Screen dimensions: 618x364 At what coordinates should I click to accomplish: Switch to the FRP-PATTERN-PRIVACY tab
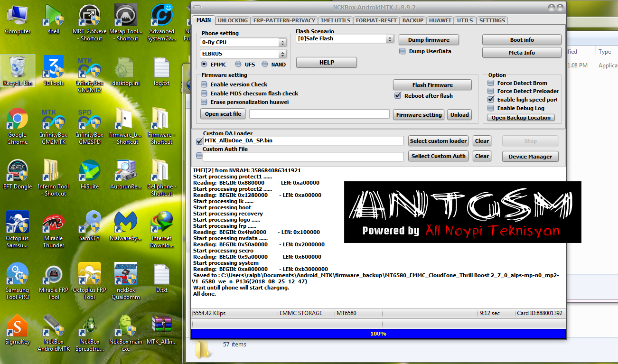(284, 20)
